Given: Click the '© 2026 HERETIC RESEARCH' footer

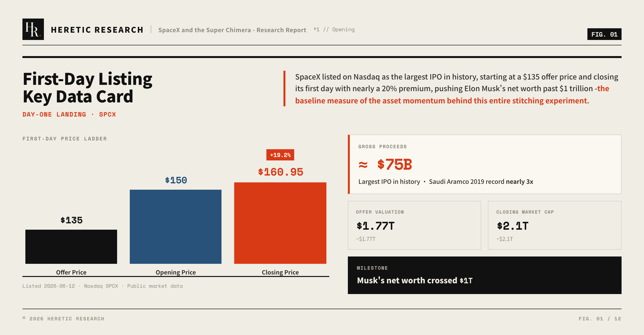Looking at the screenshot, I should coord(63,318).
